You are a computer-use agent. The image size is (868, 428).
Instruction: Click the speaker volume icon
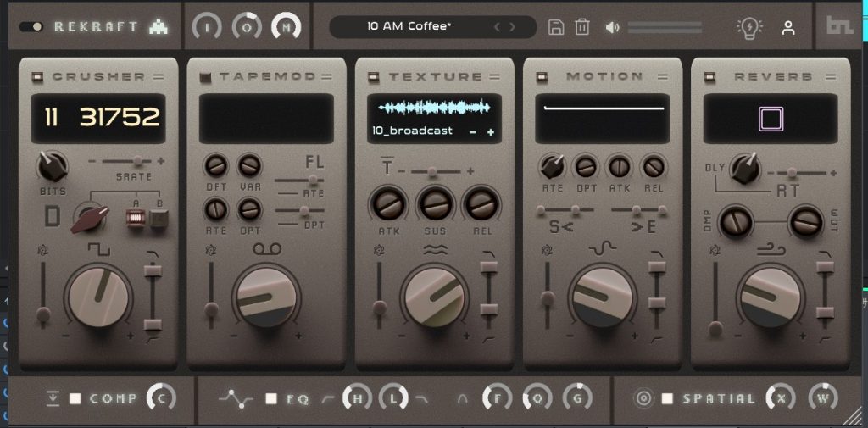(613, 27)
